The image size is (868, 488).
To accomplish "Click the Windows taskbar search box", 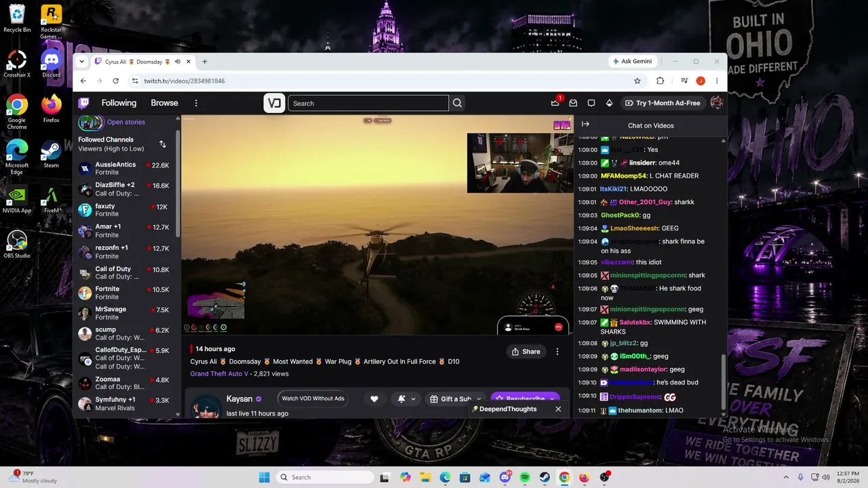I will tap(325, 477).
